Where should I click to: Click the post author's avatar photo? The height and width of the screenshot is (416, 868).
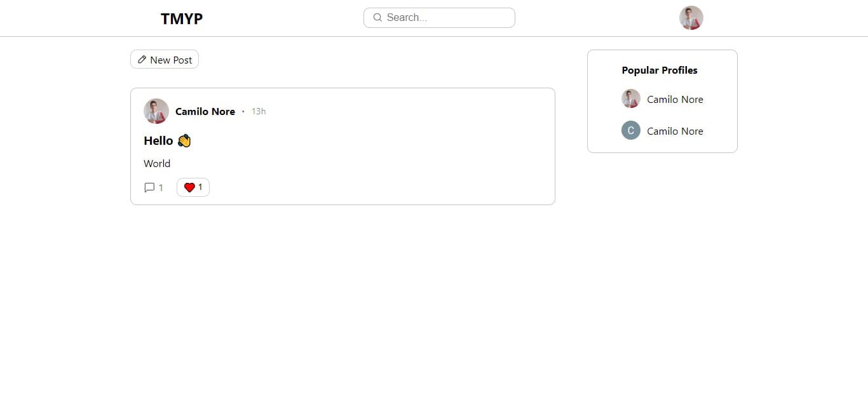(x=156, y=111)
